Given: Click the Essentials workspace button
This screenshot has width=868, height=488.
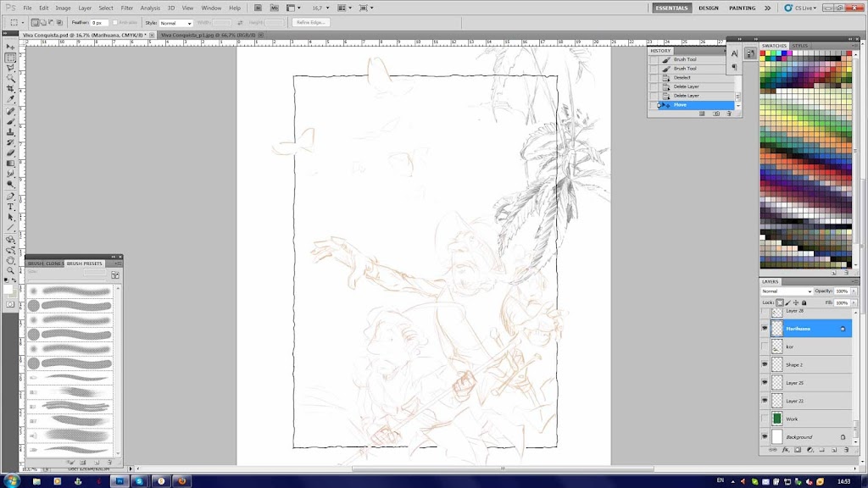Looking at the screenshot, I should [x=671, y=8].
